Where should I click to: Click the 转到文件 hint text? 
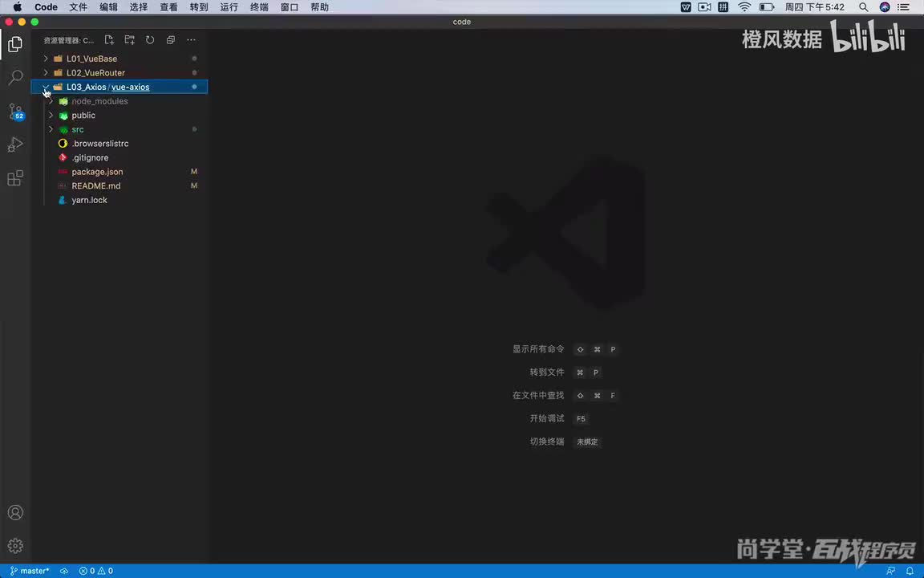pos(547,372)
